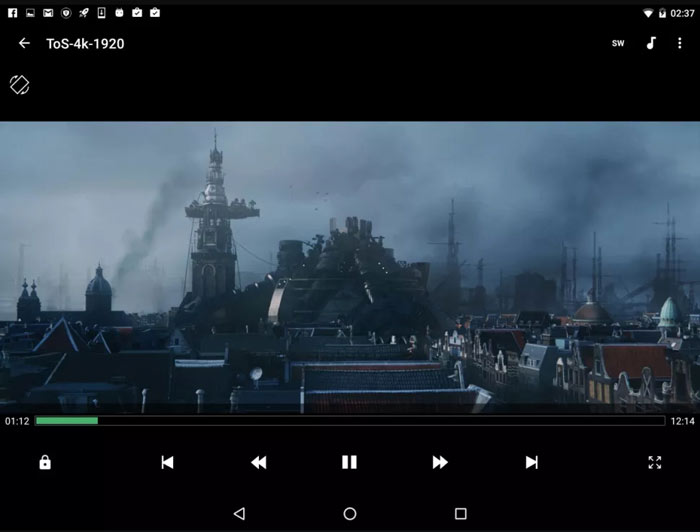Tap the clock showing 02:37
This screenshot has width=700, height=532.
click(683, 13)
